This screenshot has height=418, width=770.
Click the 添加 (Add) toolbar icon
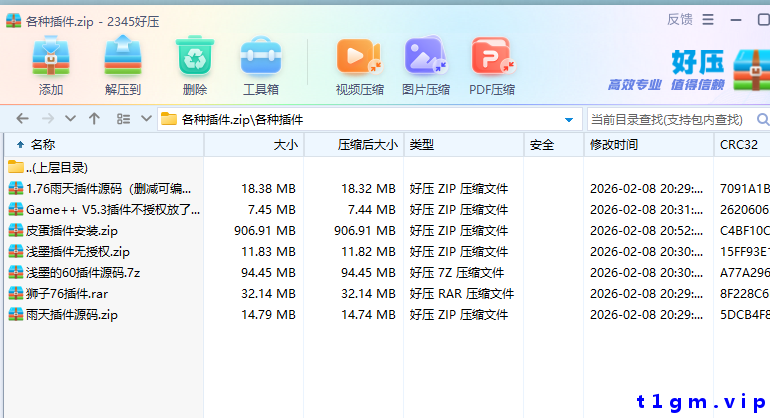click(51, 65)
